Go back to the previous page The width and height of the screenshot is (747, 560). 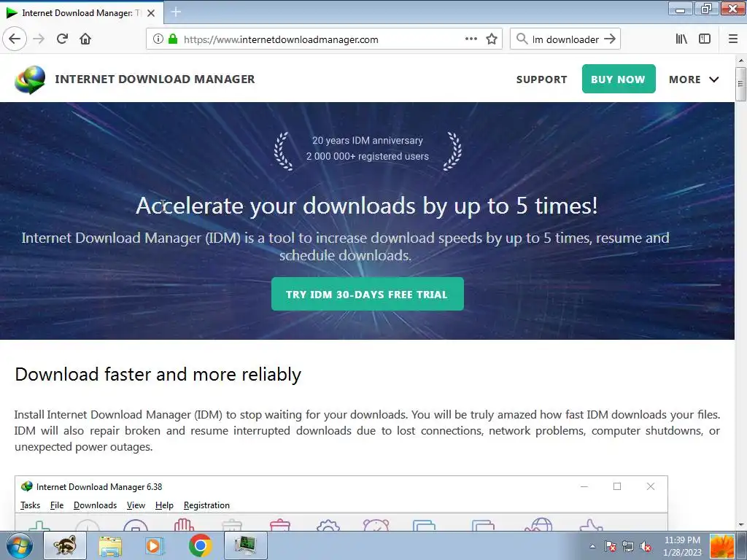click(x=15, y=39)
